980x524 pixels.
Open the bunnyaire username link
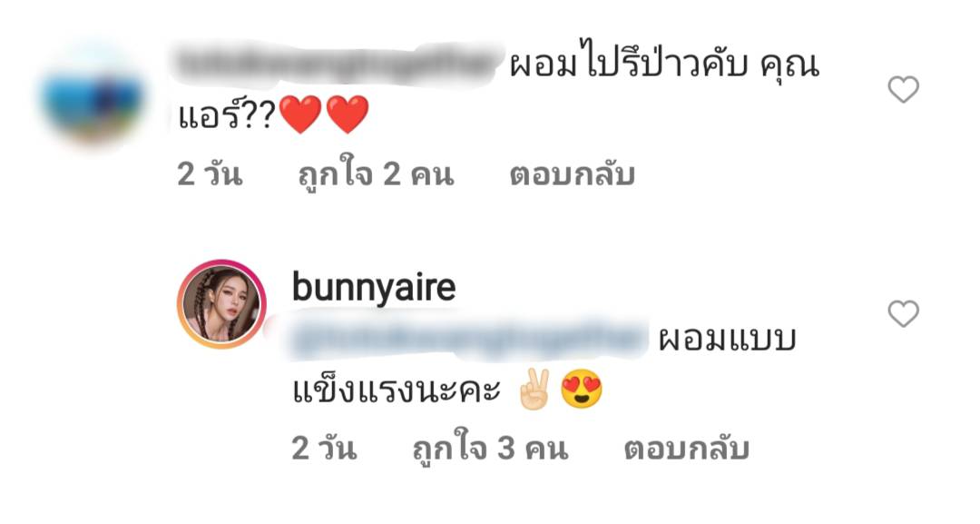(x=374, y=287)
